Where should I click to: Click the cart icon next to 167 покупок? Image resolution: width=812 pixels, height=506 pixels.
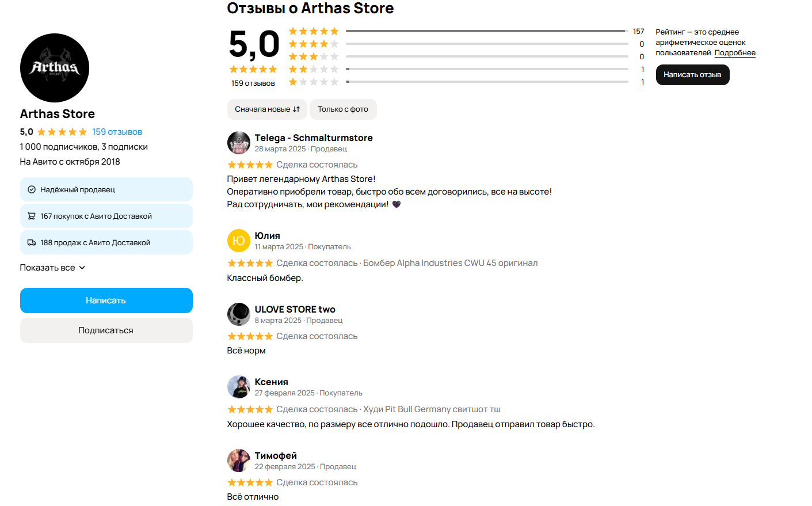(32, 216)
